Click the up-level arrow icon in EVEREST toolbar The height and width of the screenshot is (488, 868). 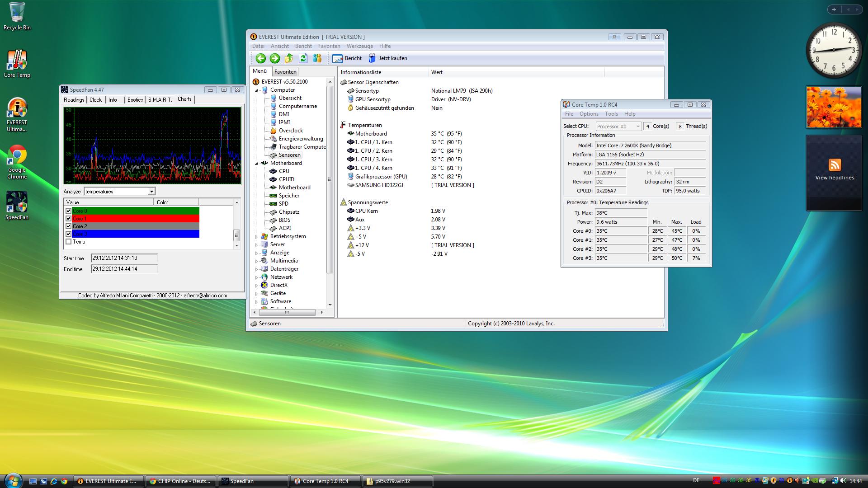pyautogui.click(x=289, y=58)
